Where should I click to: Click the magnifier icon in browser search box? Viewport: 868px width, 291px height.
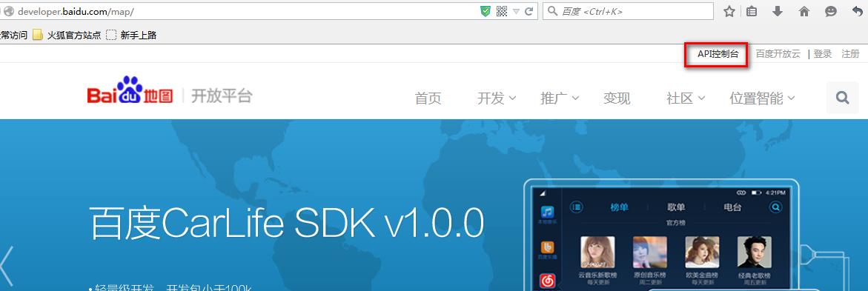(x=552, y=11)
